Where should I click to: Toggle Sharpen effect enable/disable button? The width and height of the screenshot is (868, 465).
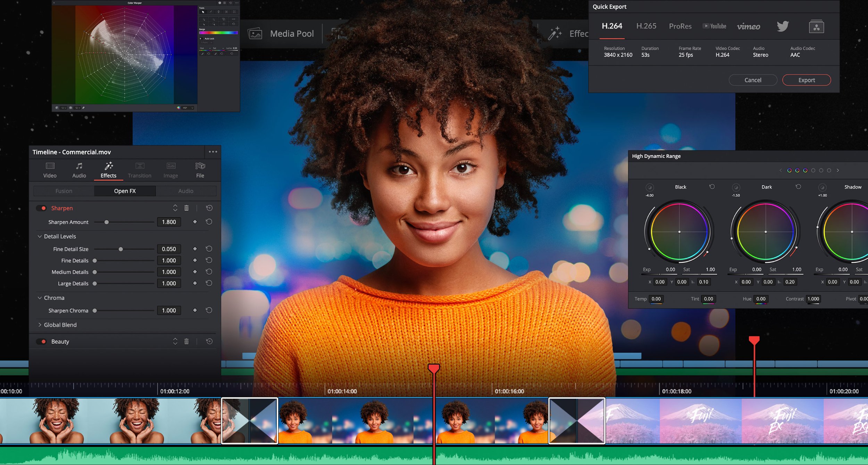(42, 208)
